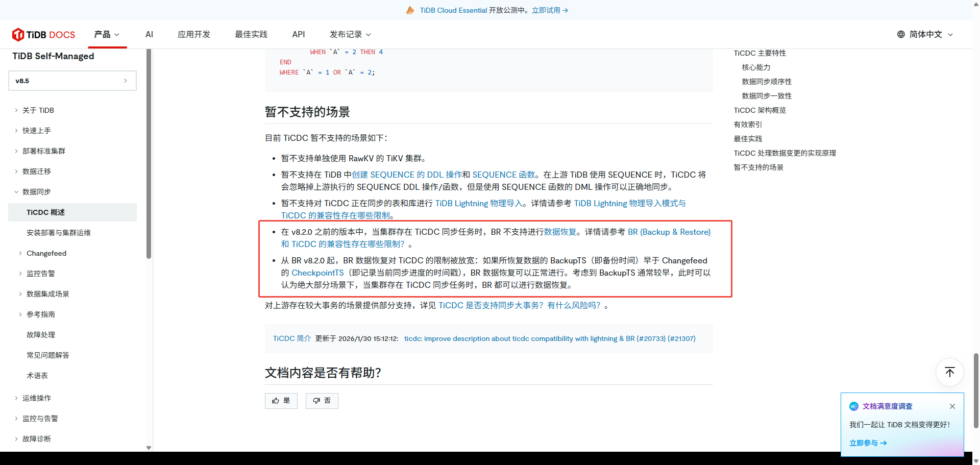
Task: Click the back-to-top arrow button
Action: [949, 372]
